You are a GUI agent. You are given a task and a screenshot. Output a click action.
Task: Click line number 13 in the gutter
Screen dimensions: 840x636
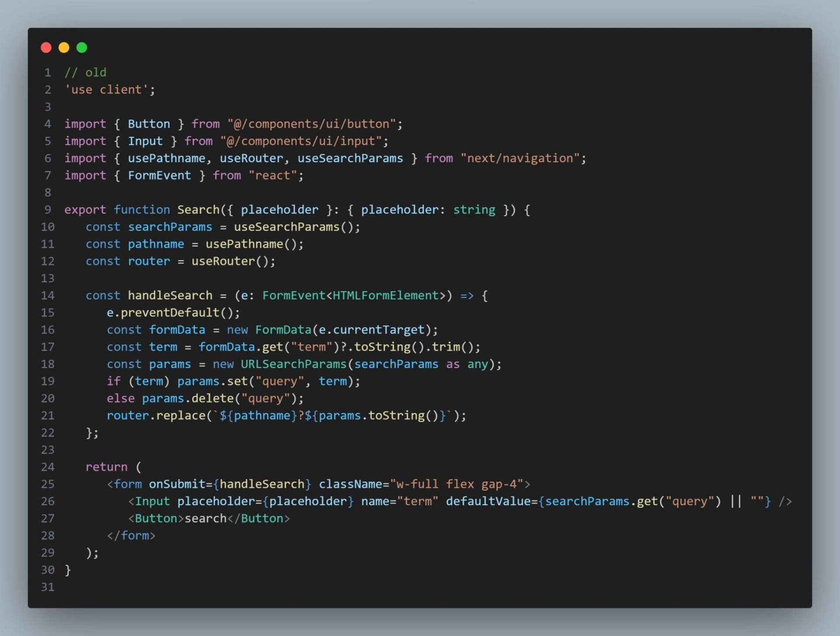pos(47,278)
